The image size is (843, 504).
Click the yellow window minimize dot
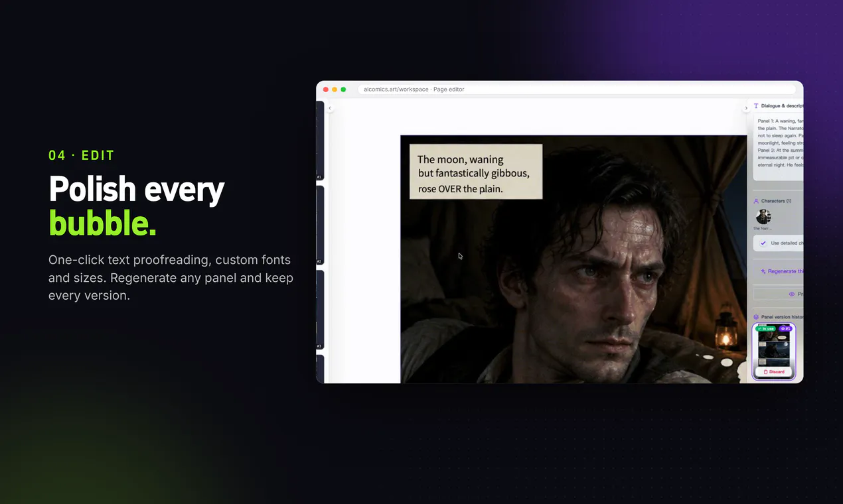(335, 90)
